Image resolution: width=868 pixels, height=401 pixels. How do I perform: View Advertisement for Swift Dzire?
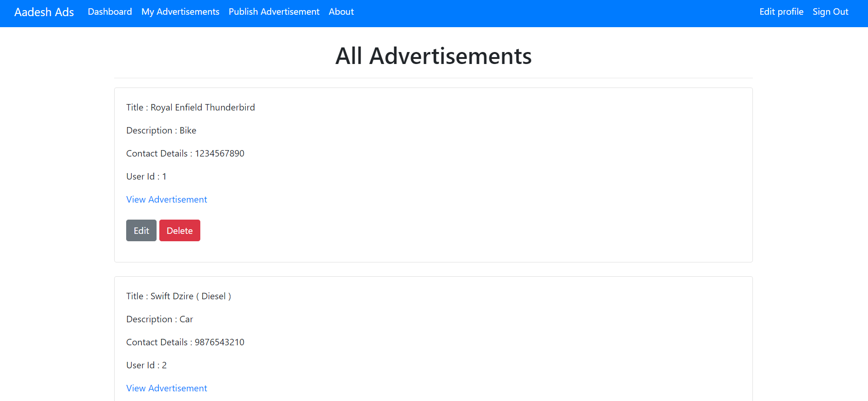167,388
